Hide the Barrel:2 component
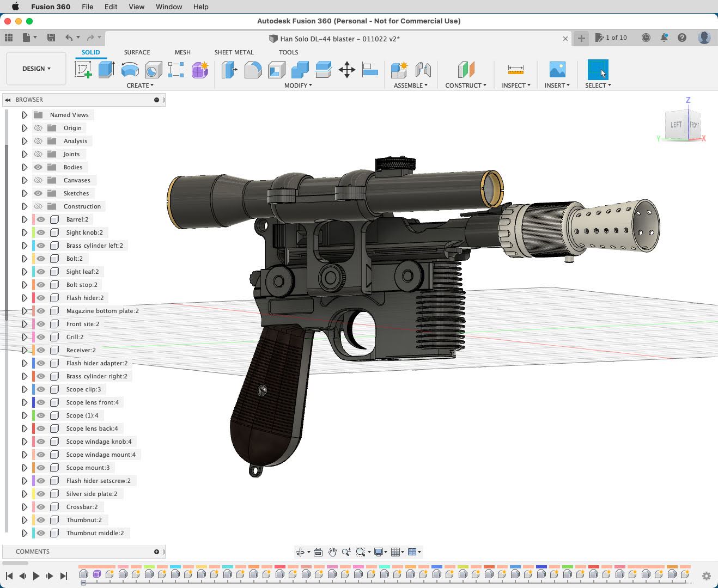718x588 pixels. (41, 219)
